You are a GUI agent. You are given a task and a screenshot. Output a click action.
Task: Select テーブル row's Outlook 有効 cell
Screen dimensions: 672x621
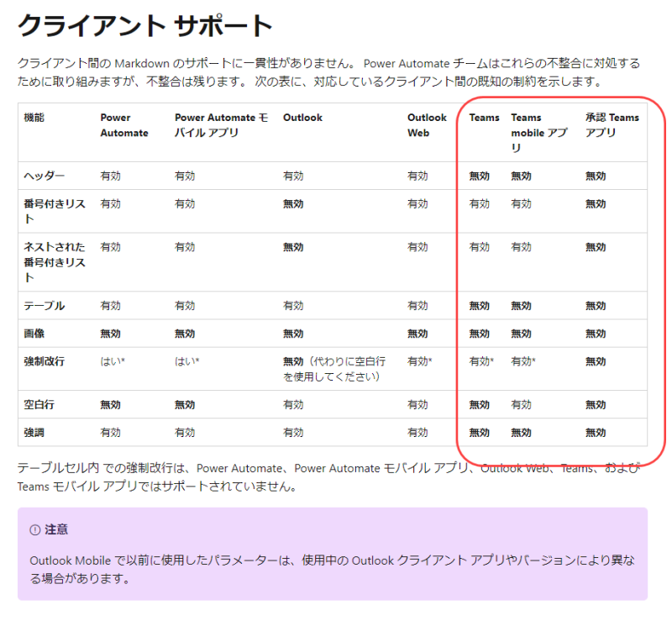point(293,306)
